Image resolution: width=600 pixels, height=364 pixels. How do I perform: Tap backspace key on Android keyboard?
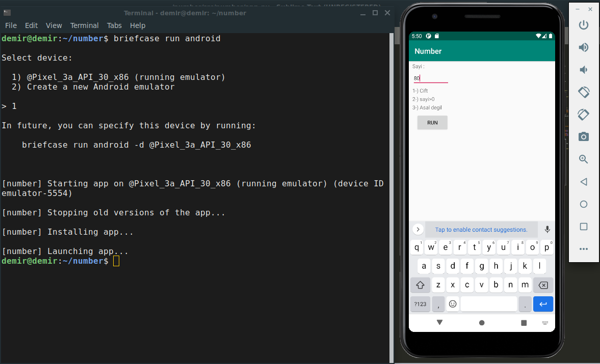pos(543,285)
